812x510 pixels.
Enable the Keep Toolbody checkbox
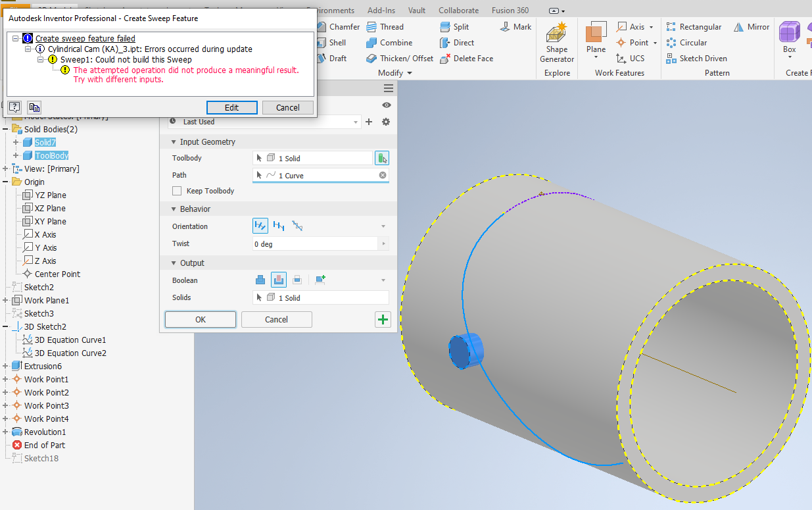tap(176, 191)
